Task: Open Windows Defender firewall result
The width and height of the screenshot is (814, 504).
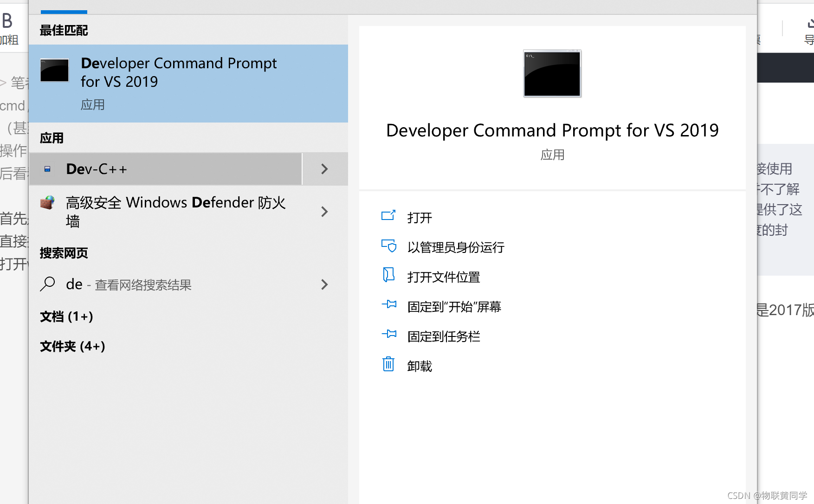Action: 165,212
